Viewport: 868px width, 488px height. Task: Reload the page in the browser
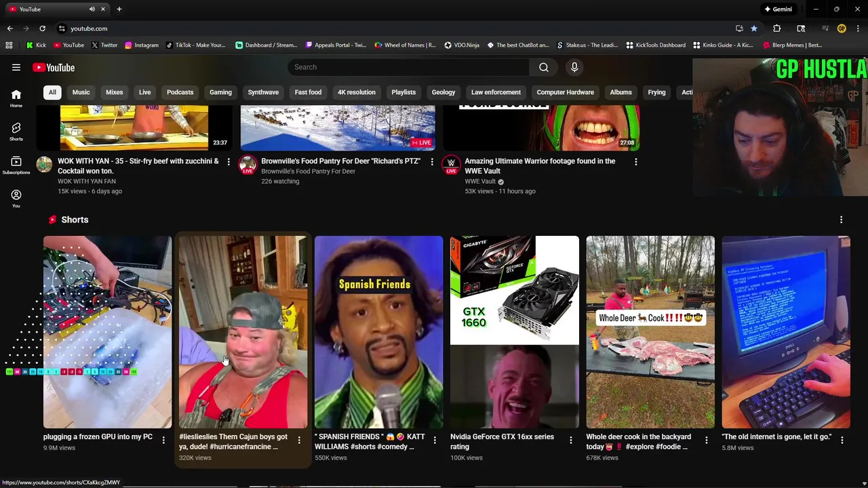pos(42,28)
